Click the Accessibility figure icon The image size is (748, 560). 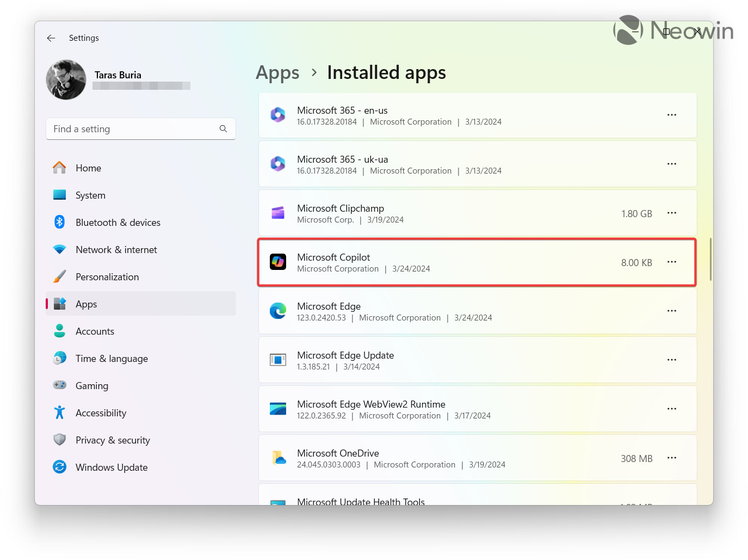pos(60,413)
